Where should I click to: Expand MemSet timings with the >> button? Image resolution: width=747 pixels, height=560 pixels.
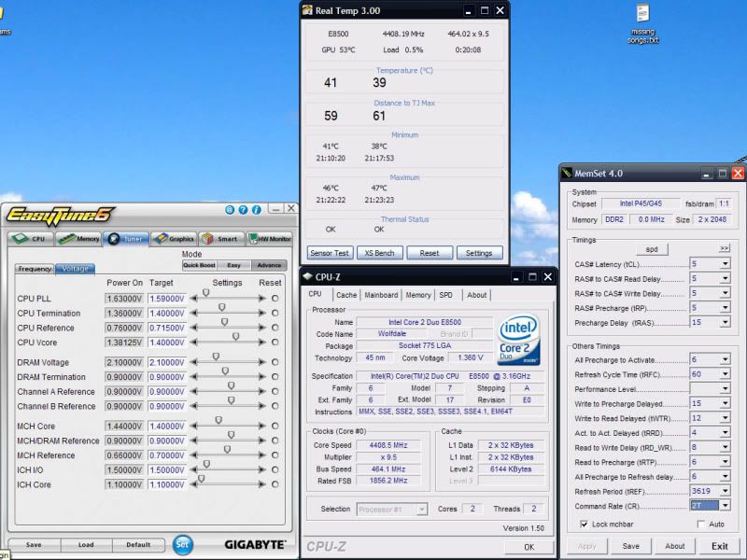(x=725, y=248)
